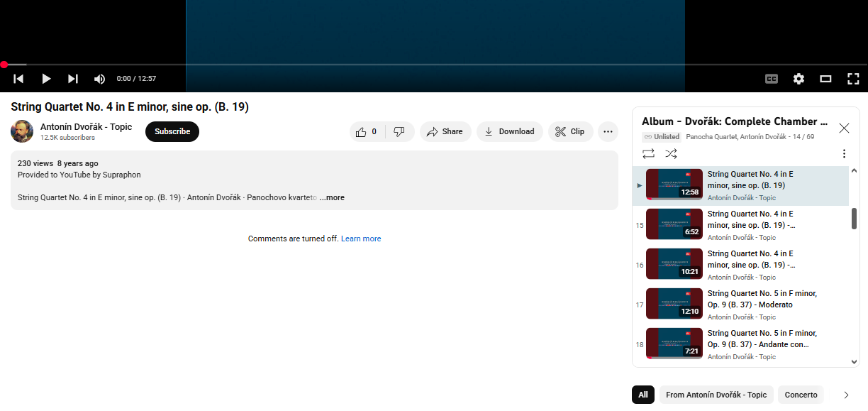Create a Clip of the video
The width and height of the screenshot is (868, 411).
coord(571,131)
